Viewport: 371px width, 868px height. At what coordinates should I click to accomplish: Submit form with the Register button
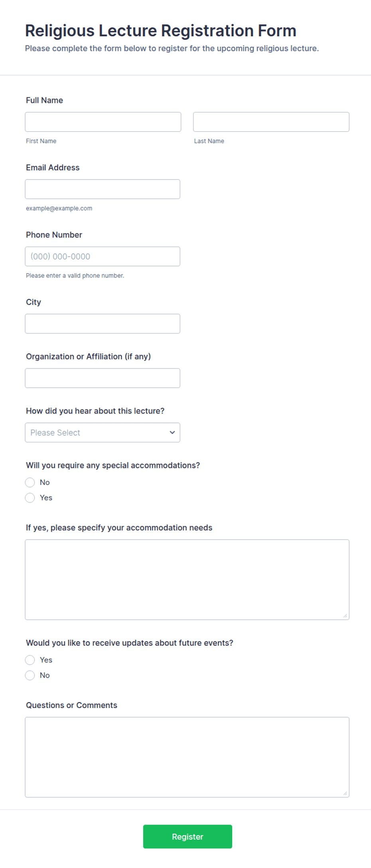[x=187, y=836]
